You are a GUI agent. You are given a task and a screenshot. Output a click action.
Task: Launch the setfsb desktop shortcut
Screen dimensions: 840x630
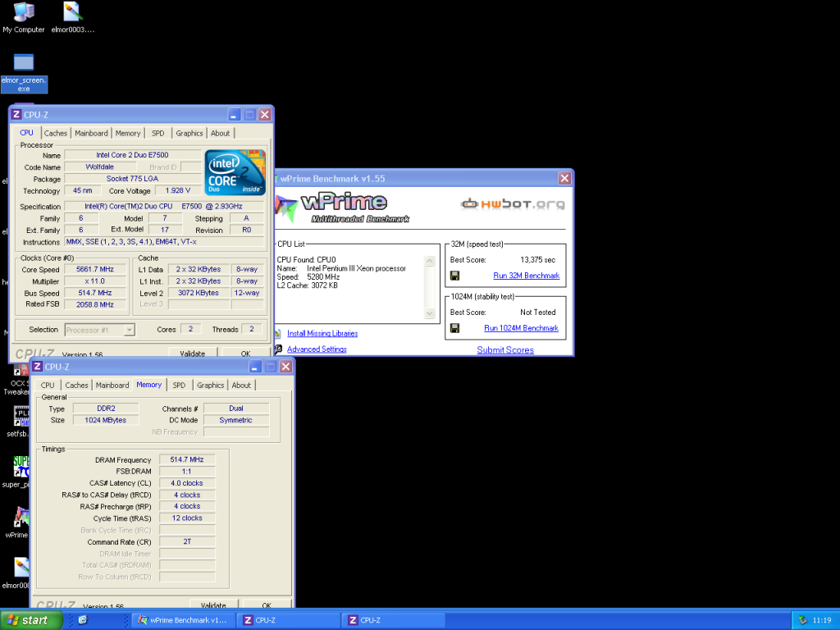tap(21, 417)
